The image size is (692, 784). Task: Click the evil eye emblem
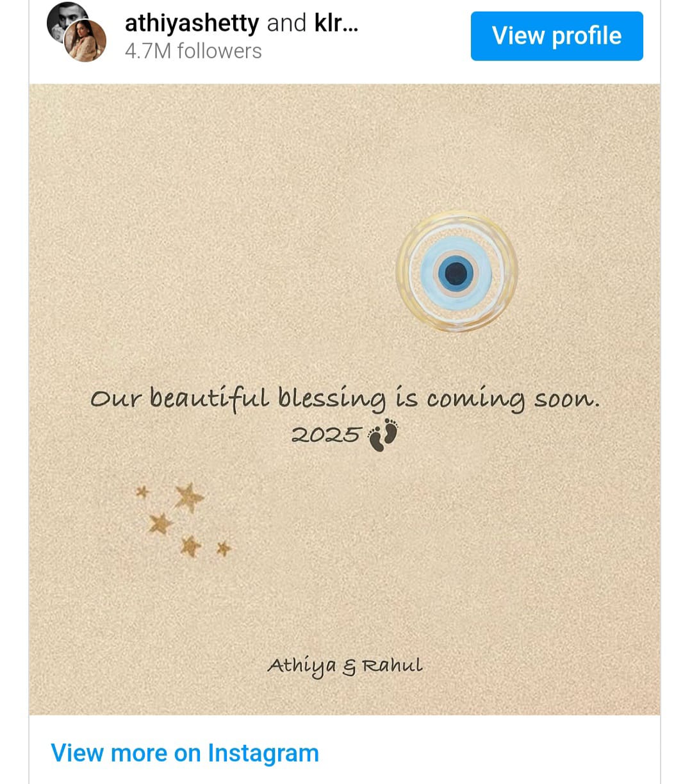pyautogui.click(x=456, y=272)
